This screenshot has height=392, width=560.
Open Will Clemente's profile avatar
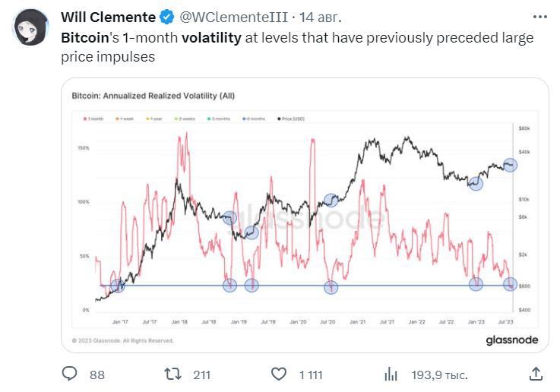point(30,27)
